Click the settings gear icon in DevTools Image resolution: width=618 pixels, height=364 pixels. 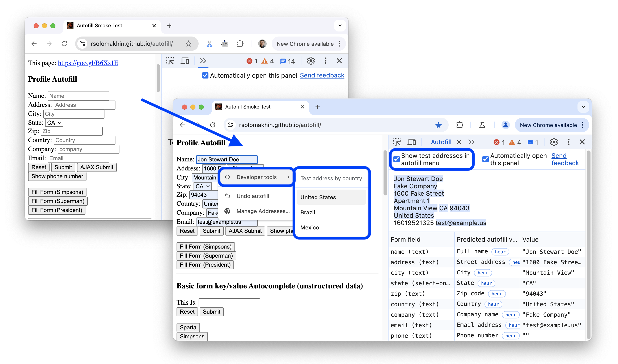(554, 142)
